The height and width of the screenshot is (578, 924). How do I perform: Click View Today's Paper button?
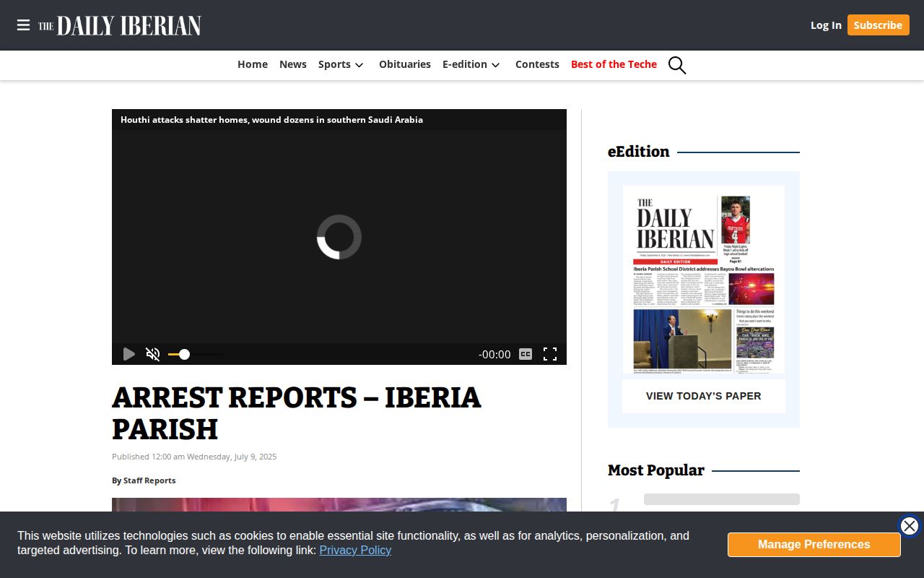click(704, 396)
